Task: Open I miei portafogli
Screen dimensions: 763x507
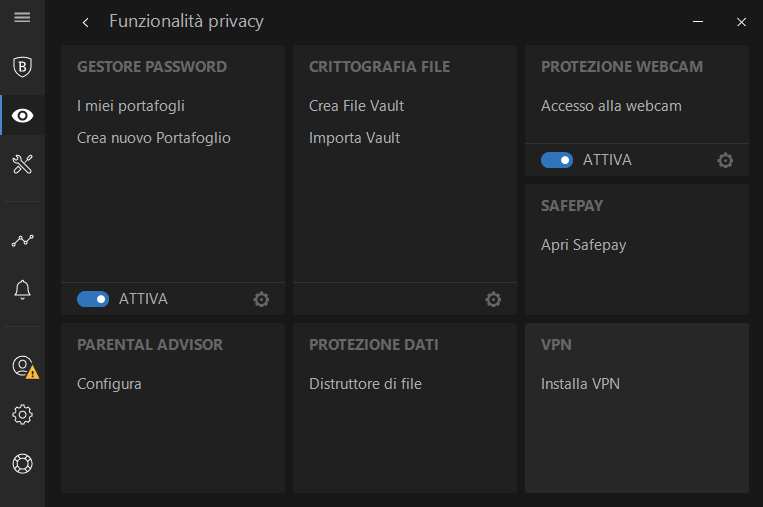Action: point(131,106)
